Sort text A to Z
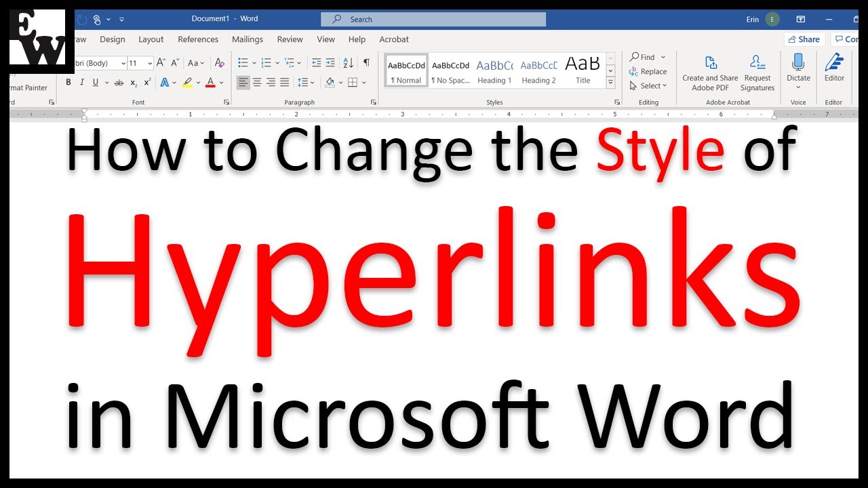 tap(348, 63)
